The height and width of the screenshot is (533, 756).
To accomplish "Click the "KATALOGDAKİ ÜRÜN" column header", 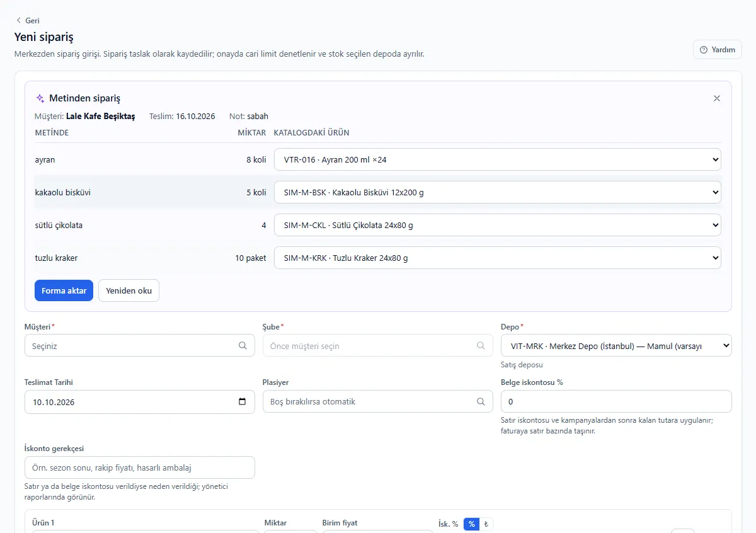I will click(x=311, y=133).
